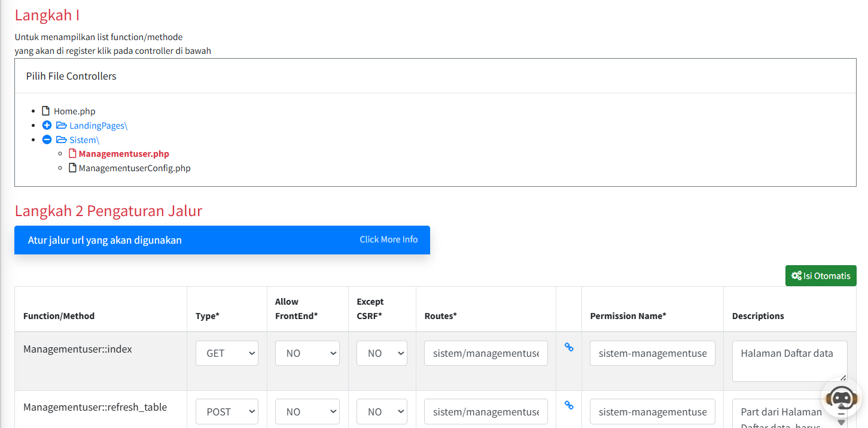Select Managementuser.php controller
Image resolution: width=868 pixels, height=428 pixels.
pos(124,154)
